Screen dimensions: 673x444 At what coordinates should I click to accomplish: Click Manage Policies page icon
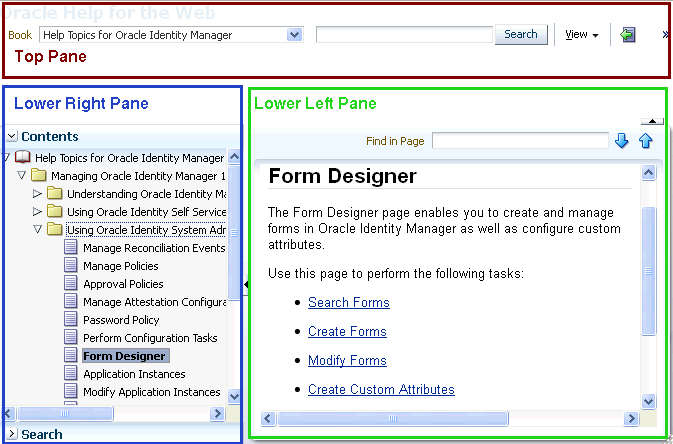71,265
